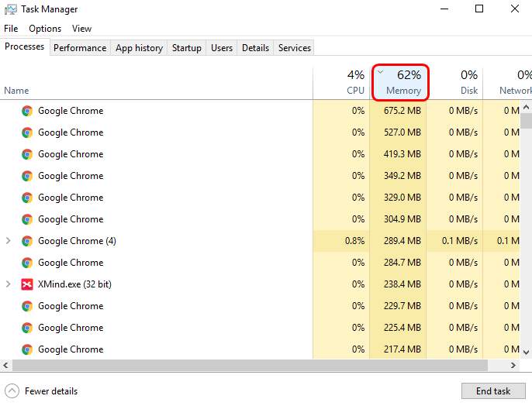Switch to the Users tab
Viewport: 532px width, 406px height.
tap(222, 48)
